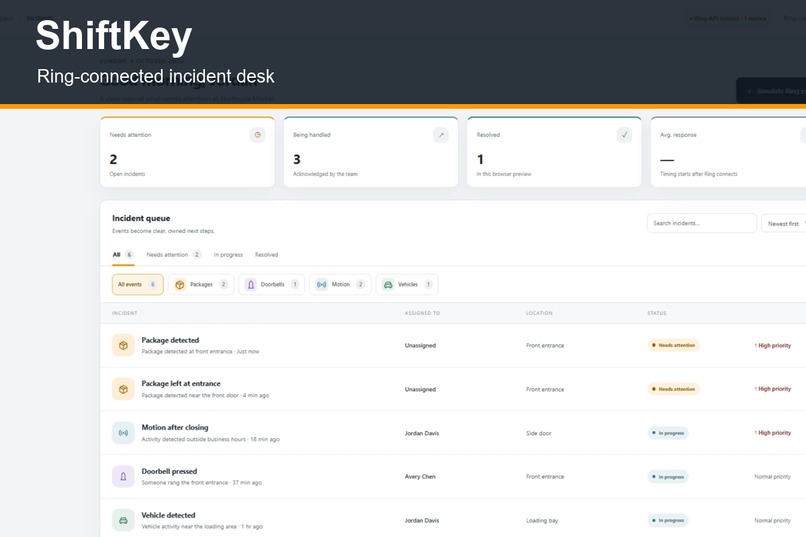
Task: Filter incidents by Motion
Action: pos(340,284)
